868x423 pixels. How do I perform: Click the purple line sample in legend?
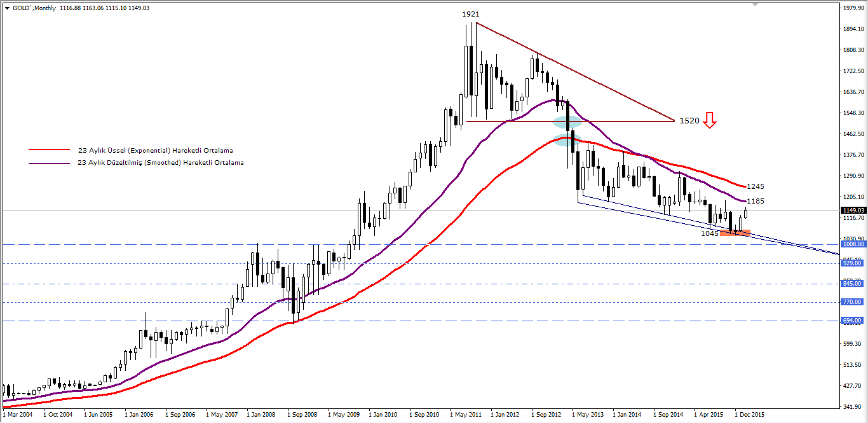tap(48, 163)
